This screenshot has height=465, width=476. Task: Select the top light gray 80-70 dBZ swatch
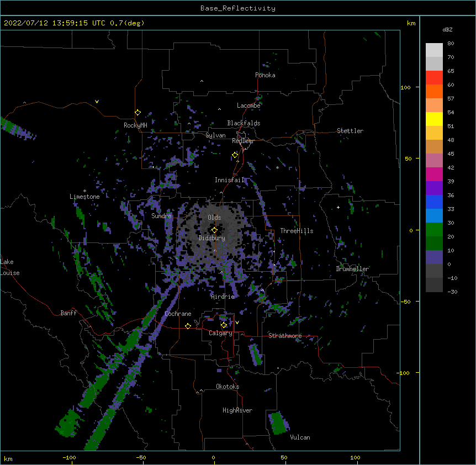point(434,50)
